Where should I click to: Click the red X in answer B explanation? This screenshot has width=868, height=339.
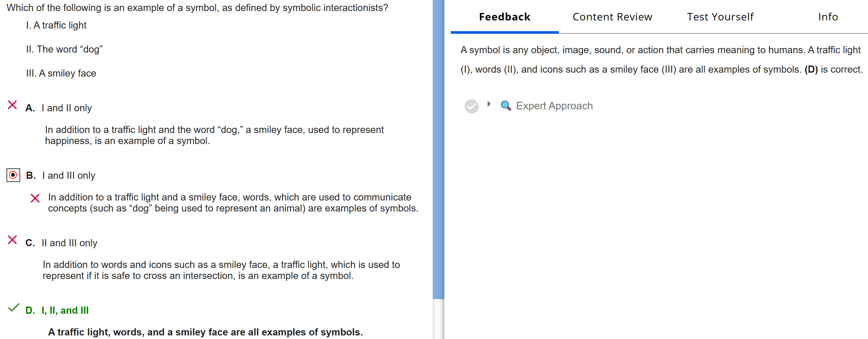tap(35, 198)
